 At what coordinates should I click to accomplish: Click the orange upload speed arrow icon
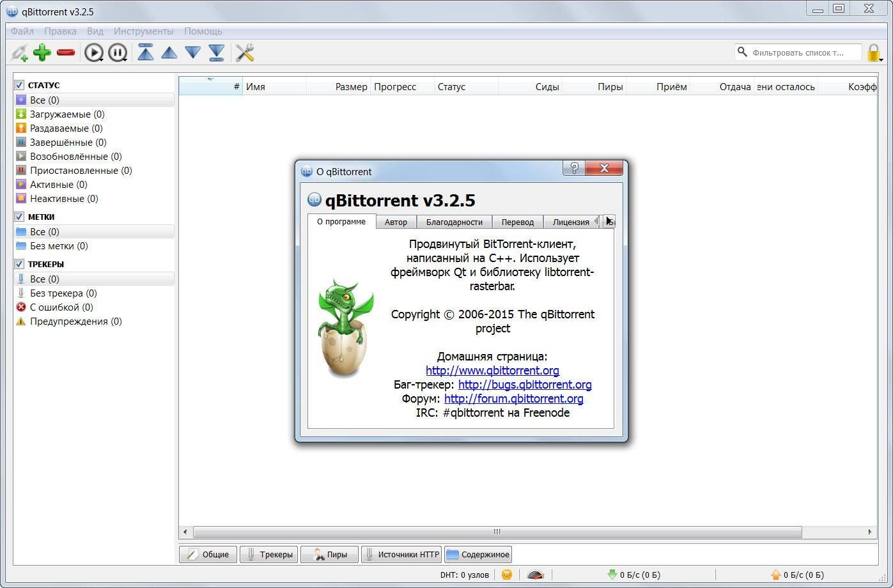coord(775,575)
